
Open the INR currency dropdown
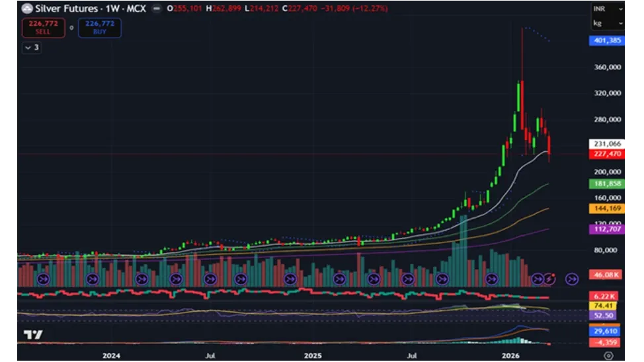(608, 9)
